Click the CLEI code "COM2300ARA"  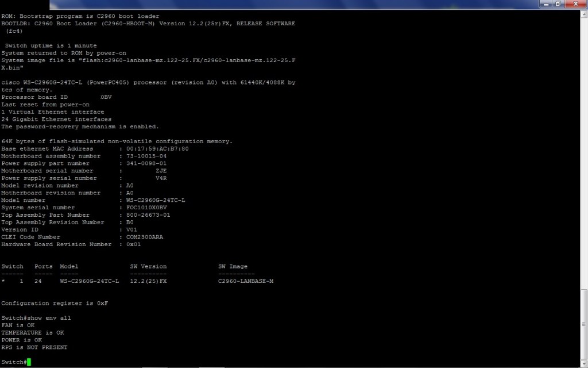click(145, 237)
